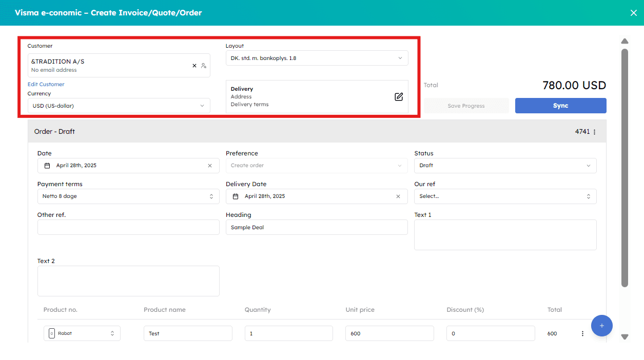The height and width of the screenshot is (360, 644).
Task: Edit delivery address with the pencil icon
Action: (x=399, y=96)
